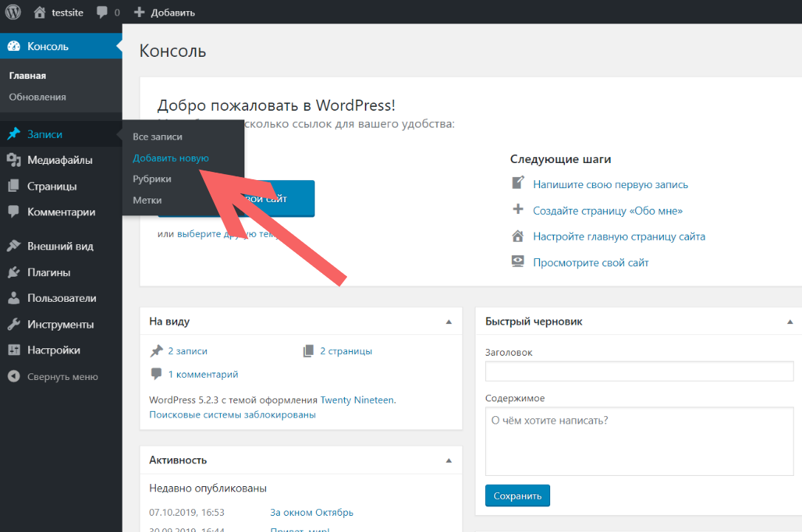Open the Напишите свою первую запись link
Image resolution: width=802 pixels, height=532 pixels.
610,184
